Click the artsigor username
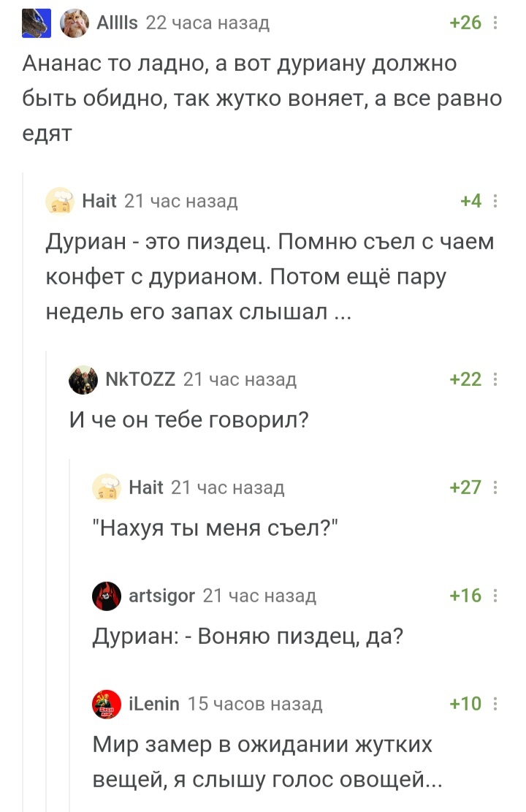This screenshot has width=526, height=812. pyautogui.click(x=162, y=596)
